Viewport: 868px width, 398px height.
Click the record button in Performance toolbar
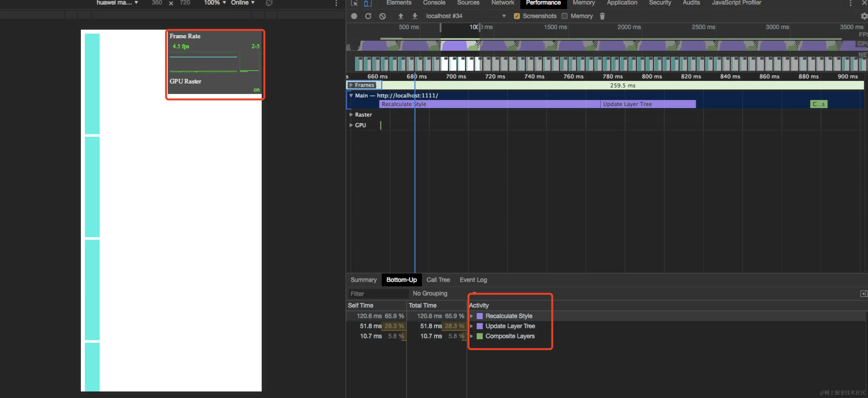(x=354, y=16)
